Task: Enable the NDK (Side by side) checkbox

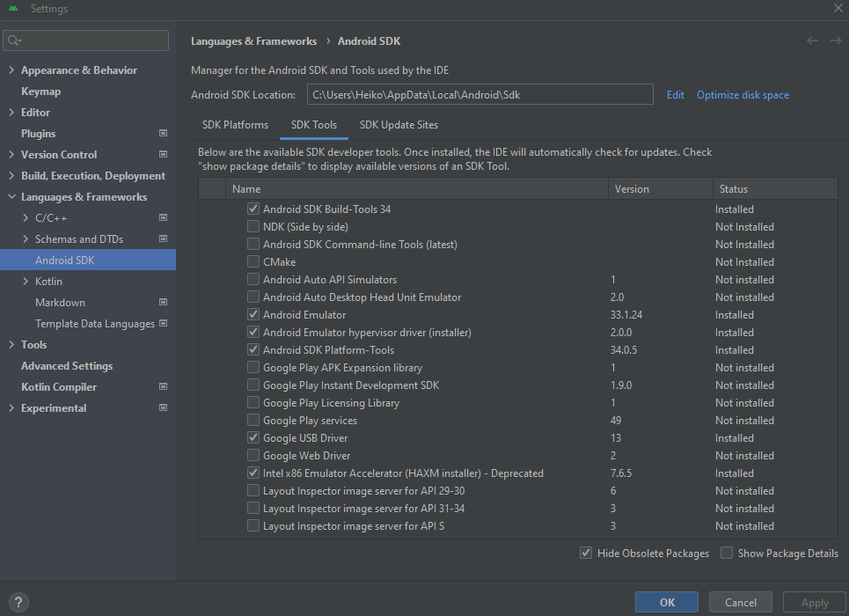Action: click(253, 227)
